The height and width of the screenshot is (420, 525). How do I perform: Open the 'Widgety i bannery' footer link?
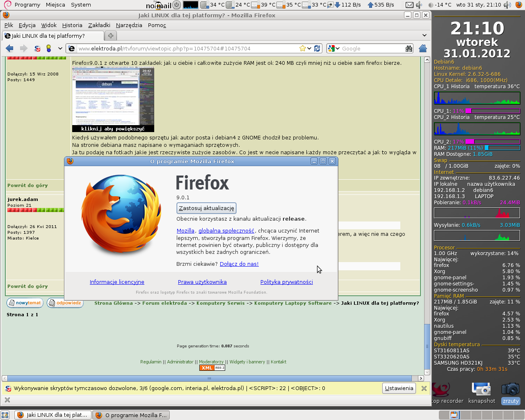(x=247, y=362)
